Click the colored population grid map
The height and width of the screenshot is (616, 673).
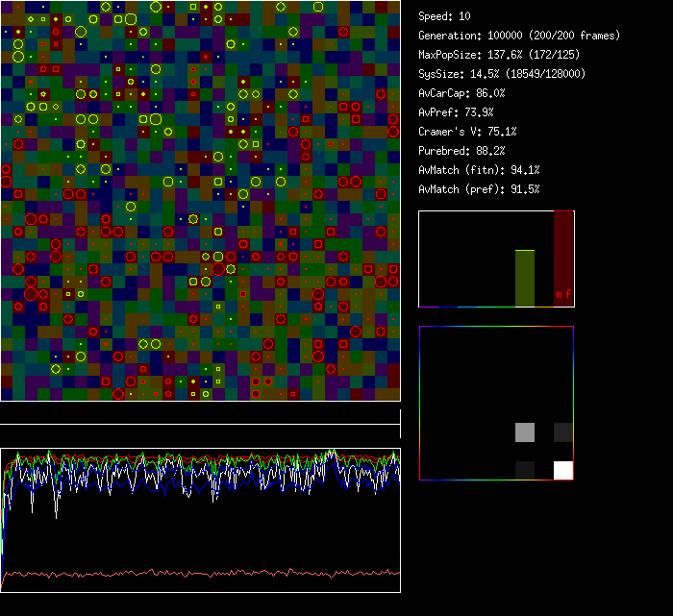tap(200, 200)
